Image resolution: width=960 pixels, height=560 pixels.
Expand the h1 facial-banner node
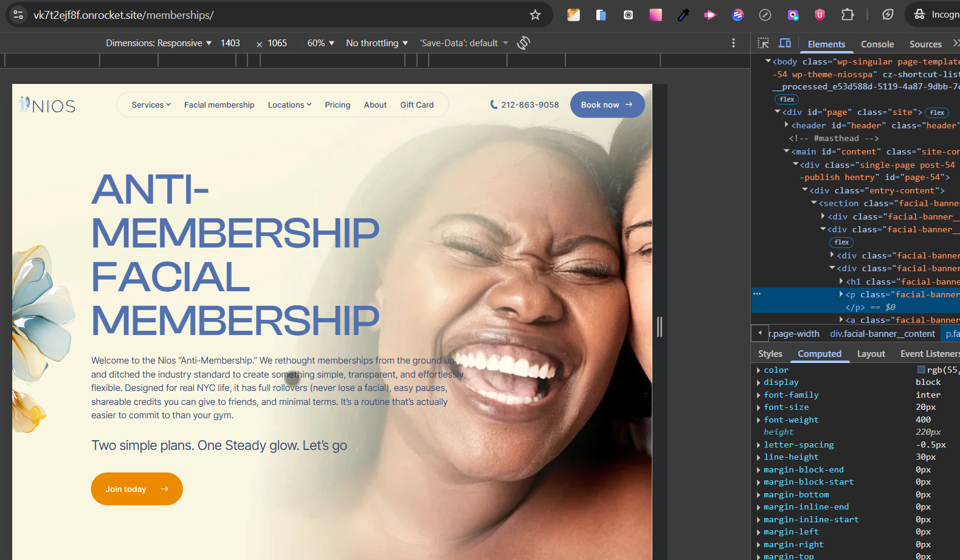pos(841,281)
